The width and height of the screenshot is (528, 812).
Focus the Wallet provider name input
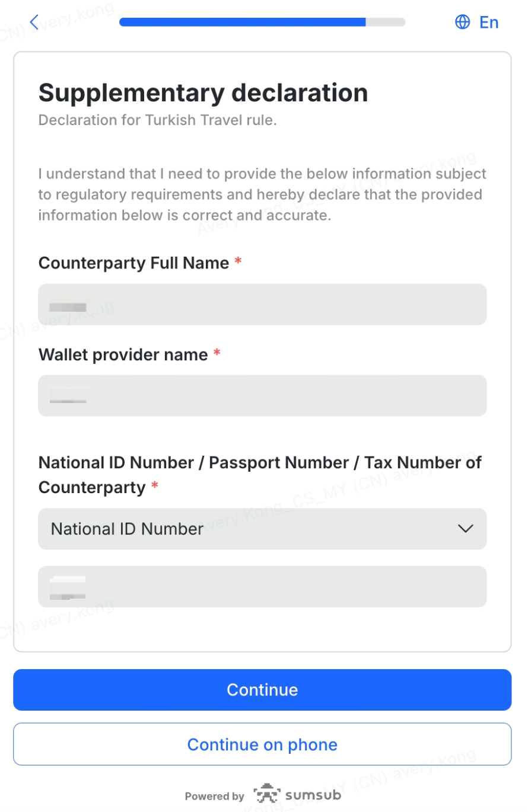262,395
